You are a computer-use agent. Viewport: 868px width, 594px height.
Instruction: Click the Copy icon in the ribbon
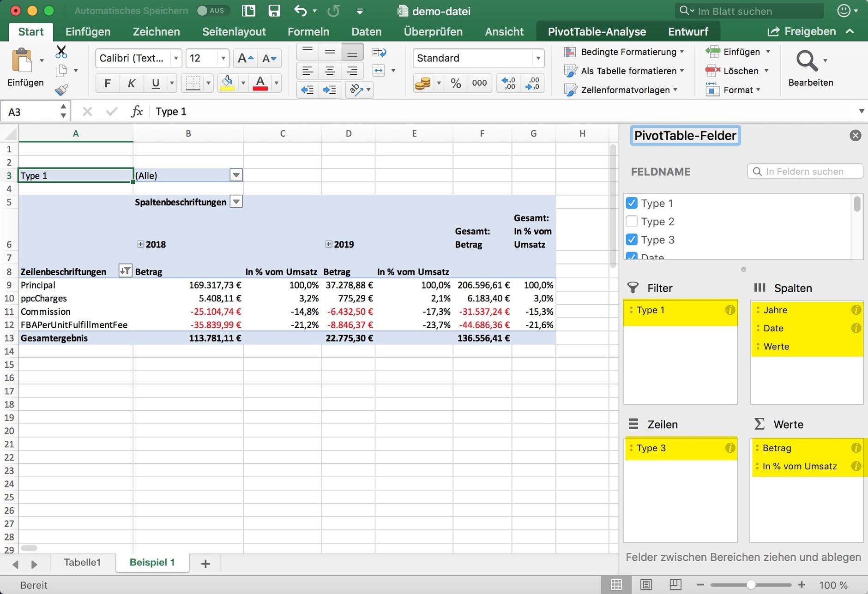tap(61, 71)
